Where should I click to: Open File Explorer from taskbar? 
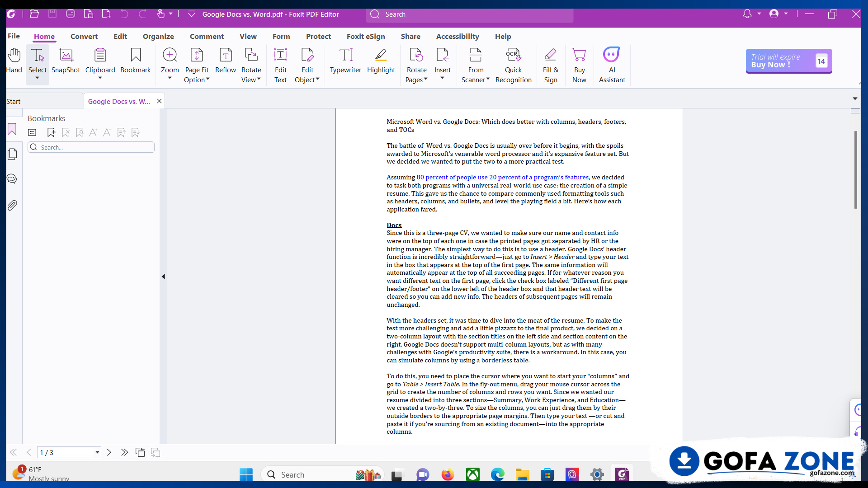[x=522, y=475]
